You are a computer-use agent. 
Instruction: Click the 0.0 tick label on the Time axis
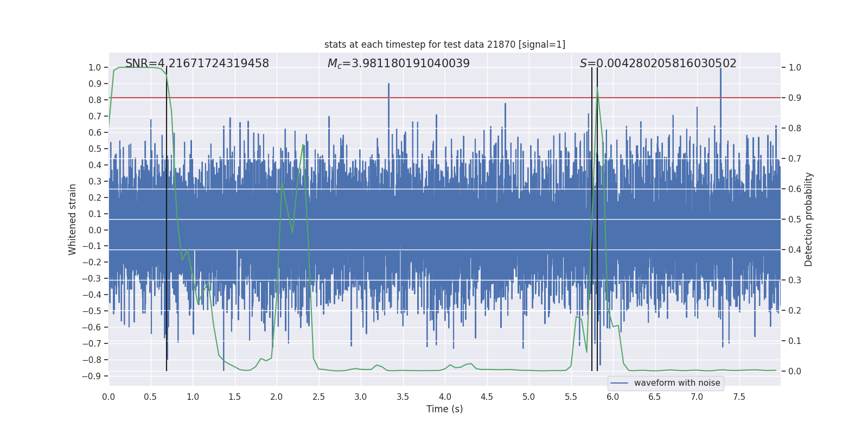[108, 397]
